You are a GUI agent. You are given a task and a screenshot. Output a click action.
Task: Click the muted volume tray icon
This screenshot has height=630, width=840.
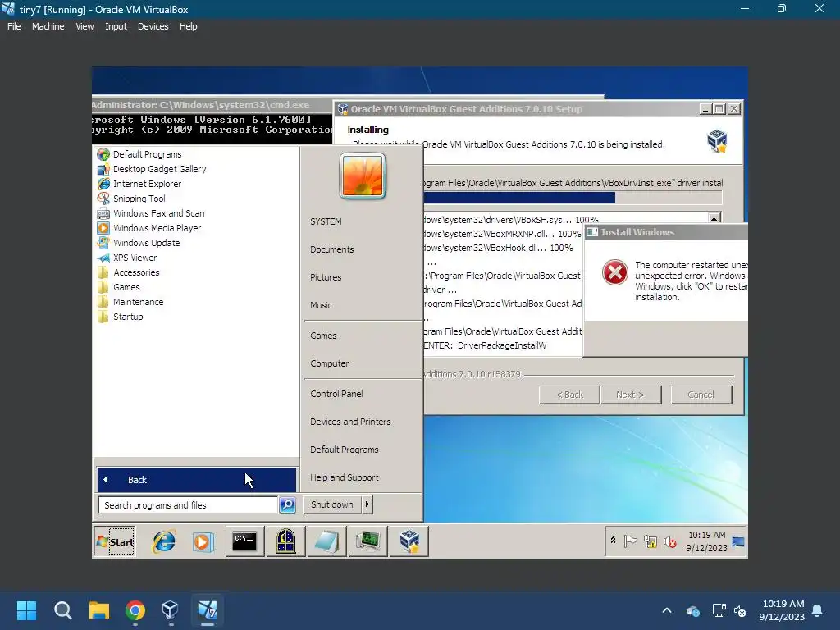[x=670, y=541]
